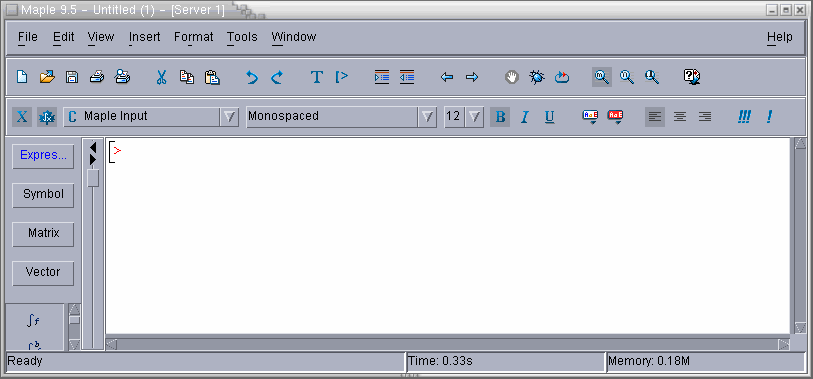Open the highlight color picker dropdown
813x379 pixels.
(x=615, y=117)
